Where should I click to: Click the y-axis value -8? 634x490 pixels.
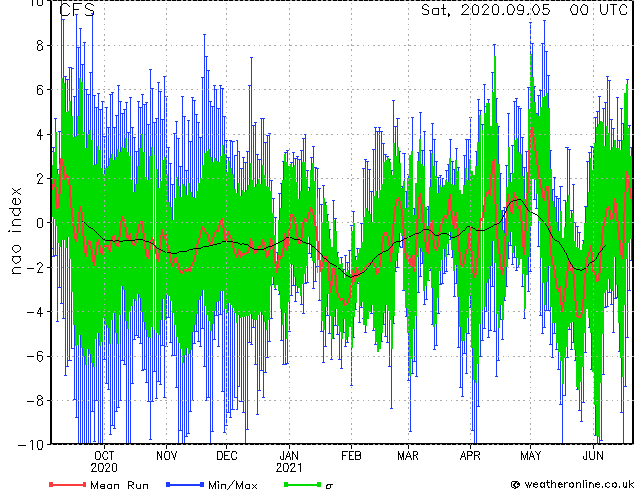[x=35, y=401]
